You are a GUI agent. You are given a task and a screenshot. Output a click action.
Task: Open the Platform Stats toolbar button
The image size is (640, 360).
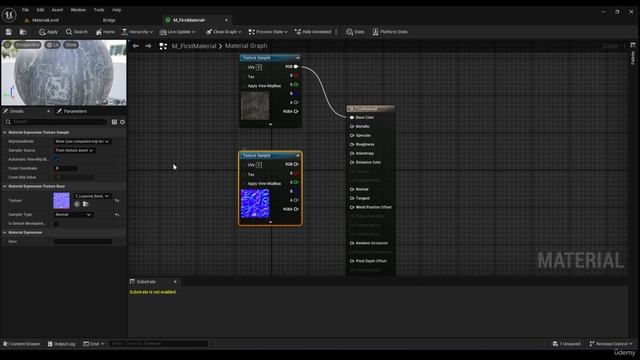click(390, 32)
